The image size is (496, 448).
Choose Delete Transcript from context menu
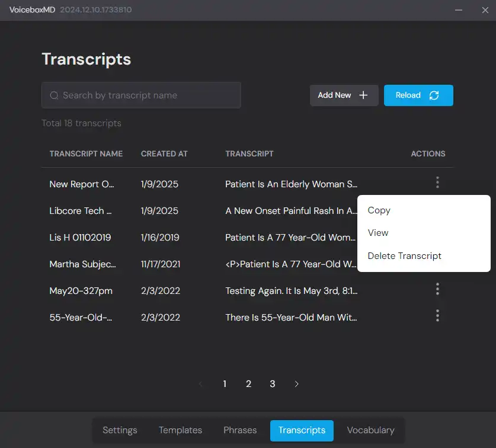[405, 256]
